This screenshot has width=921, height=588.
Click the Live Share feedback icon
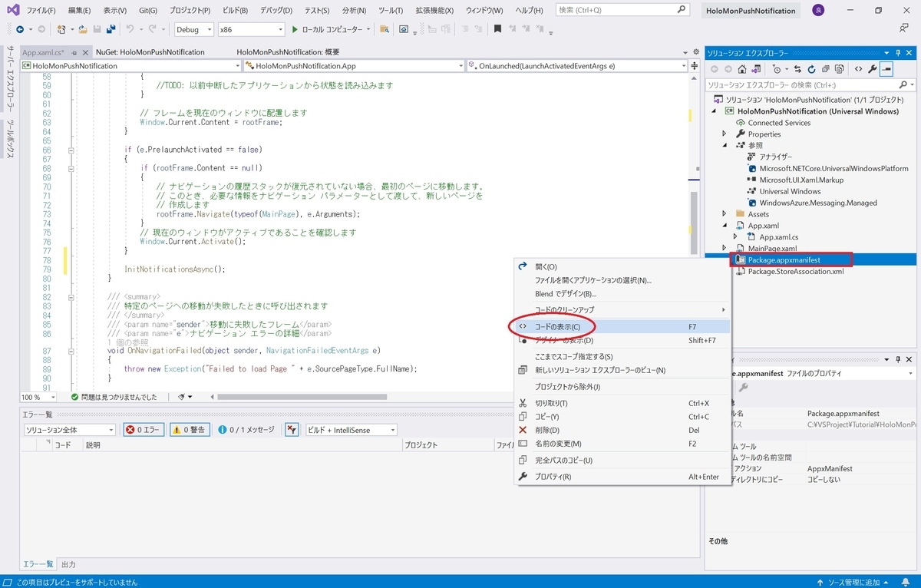tap(904, 28)
